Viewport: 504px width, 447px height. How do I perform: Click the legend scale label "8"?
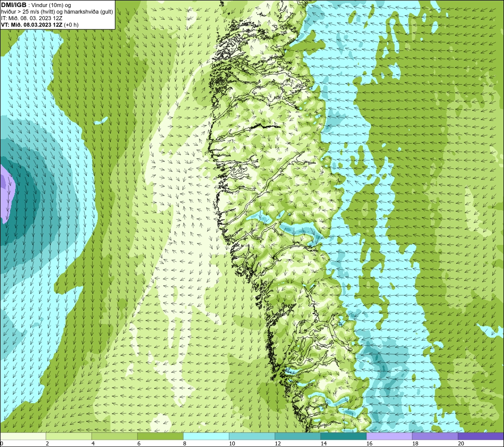(184, 443)
